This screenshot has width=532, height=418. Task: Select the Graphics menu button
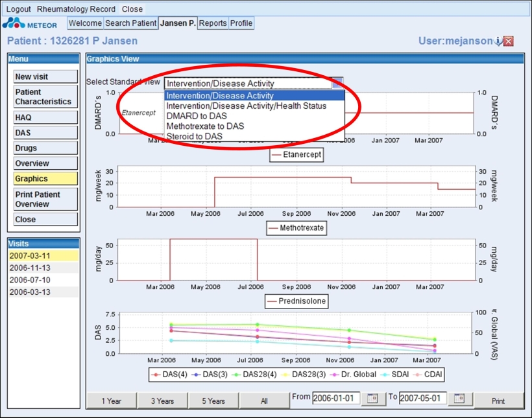[45, 179]
